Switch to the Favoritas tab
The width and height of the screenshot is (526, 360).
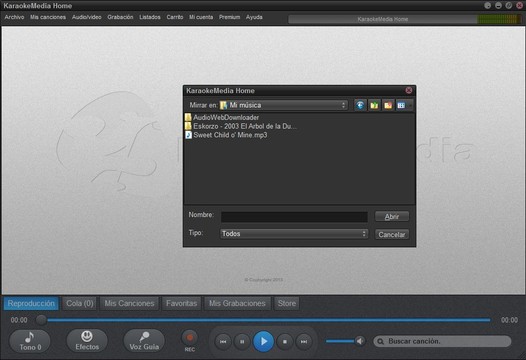181,304
